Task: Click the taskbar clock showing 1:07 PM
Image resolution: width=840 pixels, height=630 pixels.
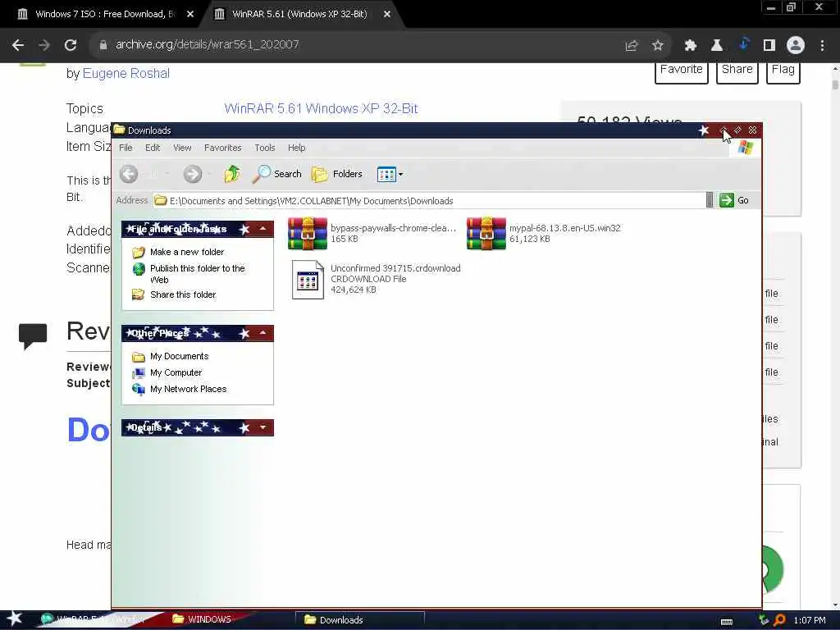Action: point(810,620)
